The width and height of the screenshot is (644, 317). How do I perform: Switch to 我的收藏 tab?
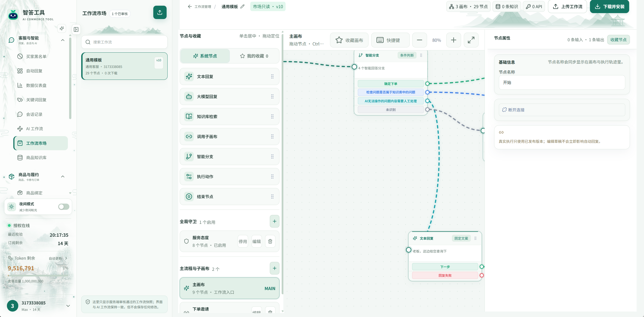254,56
